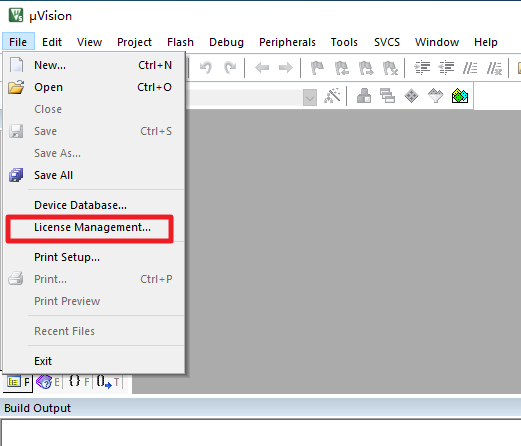This screenshot has width=521, height=446.
Task: Click Select Software Packs icon
Action: [x=436, y=96]
